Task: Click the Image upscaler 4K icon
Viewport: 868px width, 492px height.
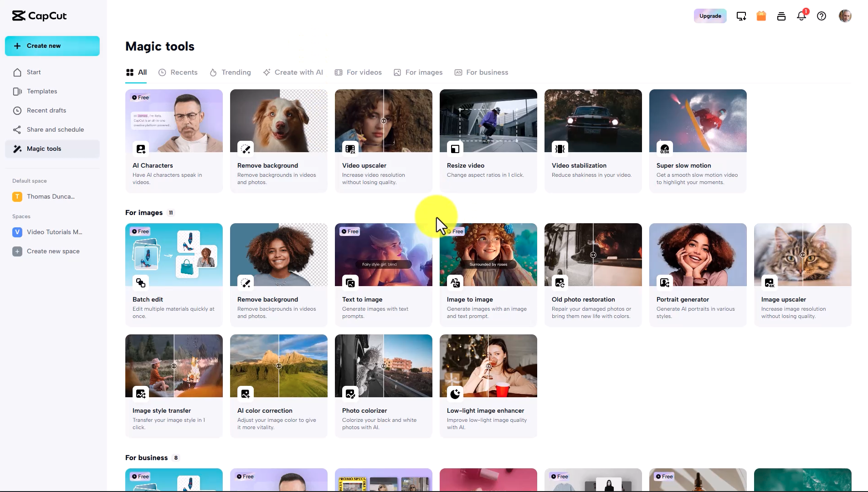Action: coord(770,283)
